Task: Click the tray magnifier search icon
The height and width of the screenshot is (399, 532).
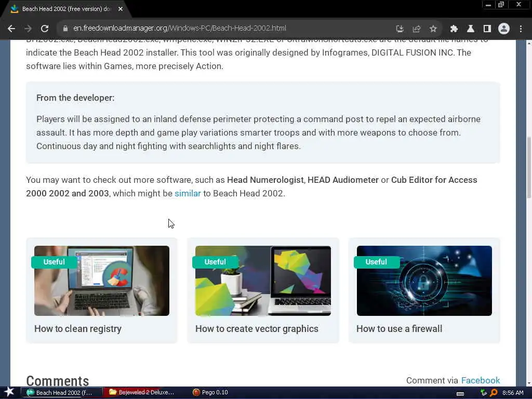Action: pos(494,393)
